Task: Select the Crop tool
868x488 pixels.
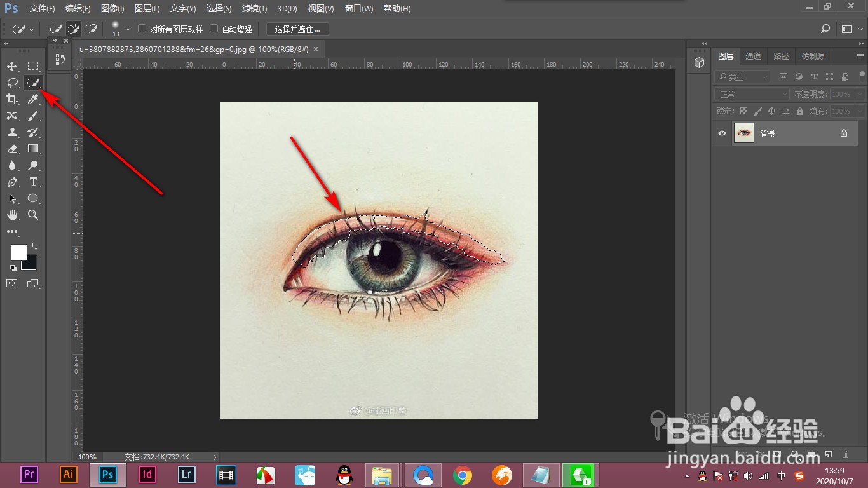Action: (x=12, y=99)
